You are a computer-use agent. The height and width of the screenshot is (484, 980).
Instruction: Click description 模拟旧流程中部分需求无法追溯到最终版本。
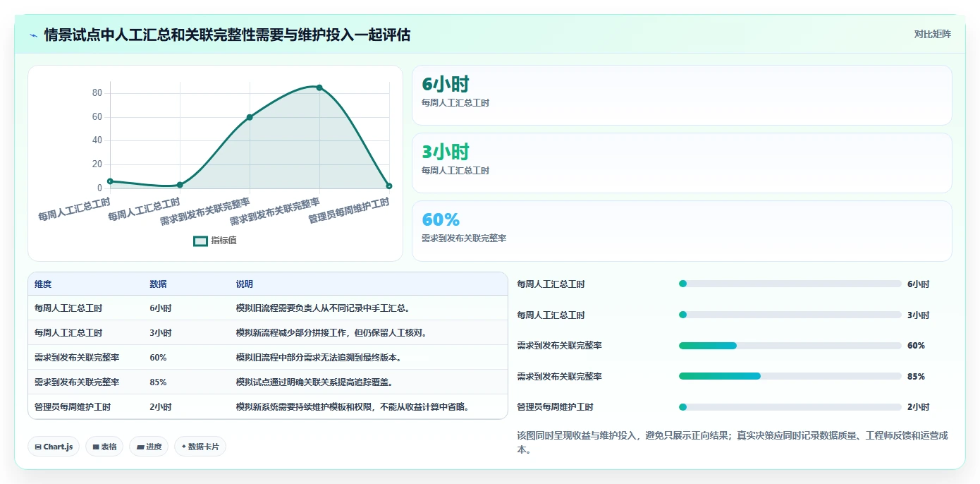point(319,358)
